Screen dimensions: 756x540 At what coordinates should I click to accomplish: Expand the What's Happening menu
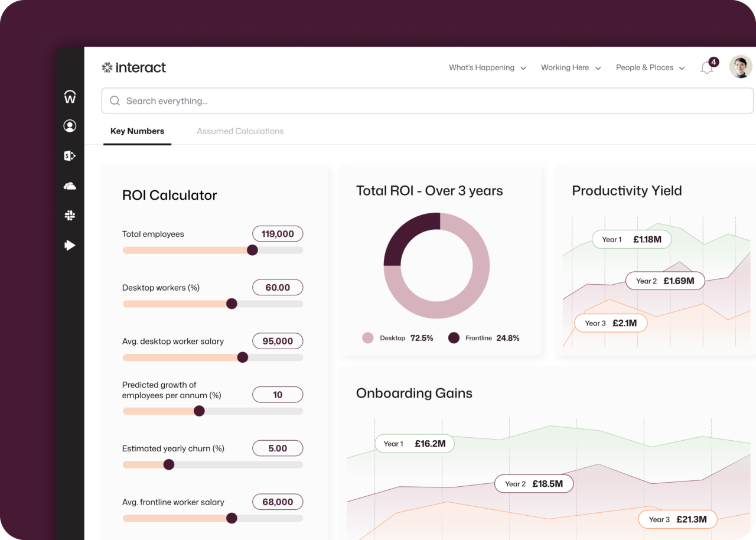[x=487, y=67]
